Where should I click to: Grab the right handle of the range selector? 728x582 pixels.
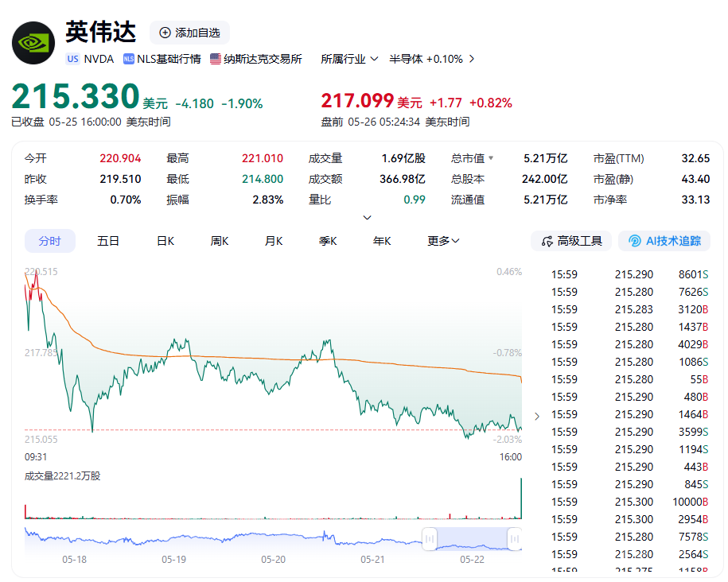[x=515, y=539]
